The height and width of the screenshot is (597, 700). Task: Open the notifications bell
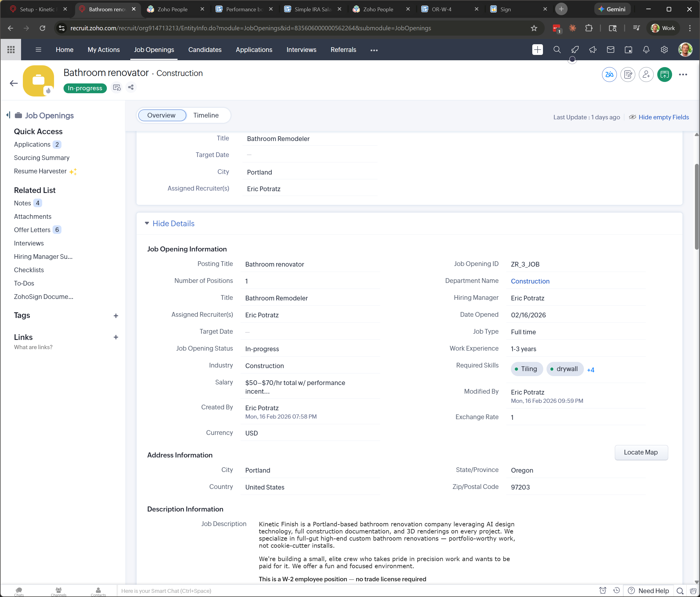(x=646, y=50)
